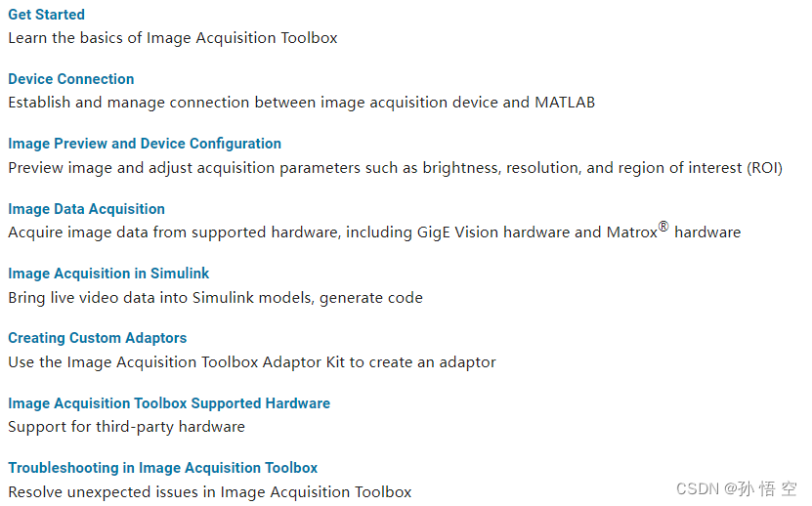The image size is (812, 506).
Task: Open the Device Connection topic
Action: [71, 79]
